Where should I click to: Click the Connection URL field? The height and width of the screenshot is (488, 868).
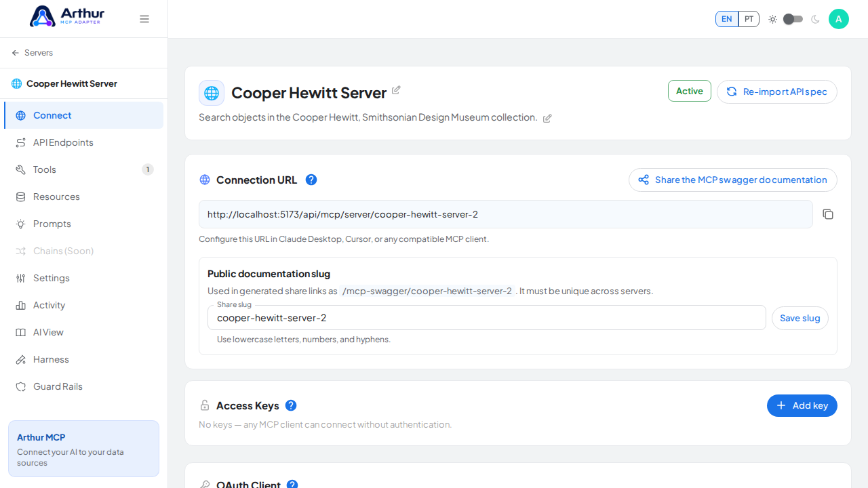point(506,214)
